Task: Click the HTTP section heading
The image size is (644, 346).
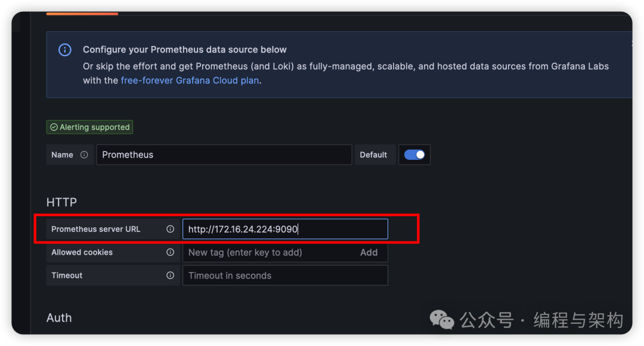Action: click(61, 203)
